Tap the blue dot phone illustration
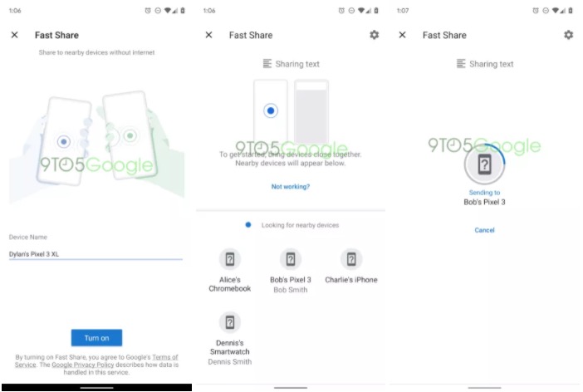 click(270, 111)
